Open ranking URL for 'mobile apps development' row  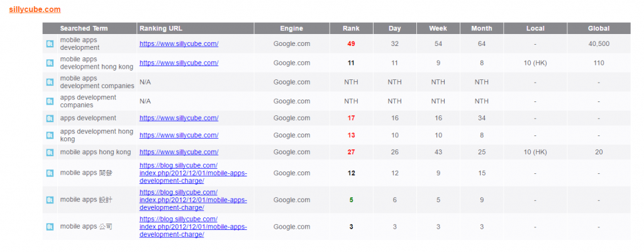point(179,43)
